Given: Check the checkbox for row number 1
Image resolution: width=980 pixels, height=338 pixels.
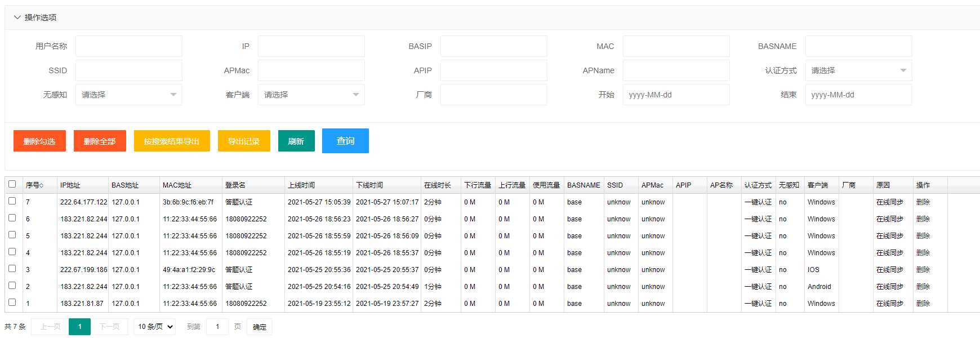Looking at the screenshot, I should [12, 303].
